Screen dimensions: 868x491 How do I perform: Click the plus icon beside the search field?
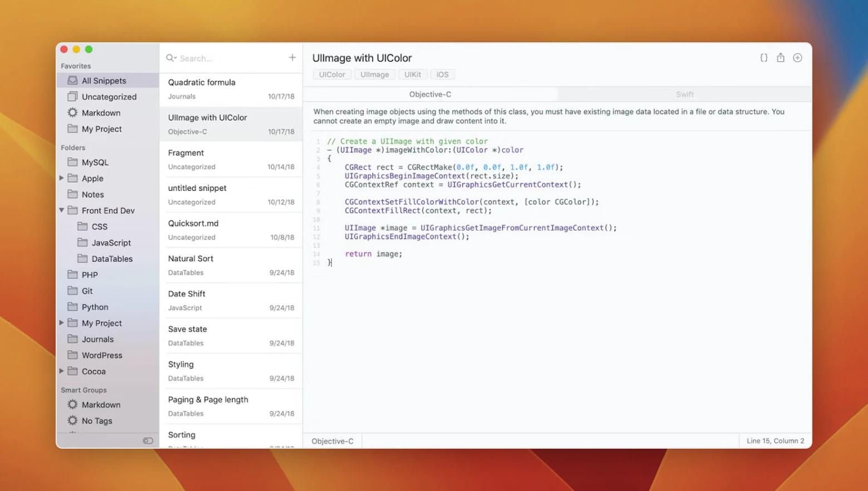point(292,58)
